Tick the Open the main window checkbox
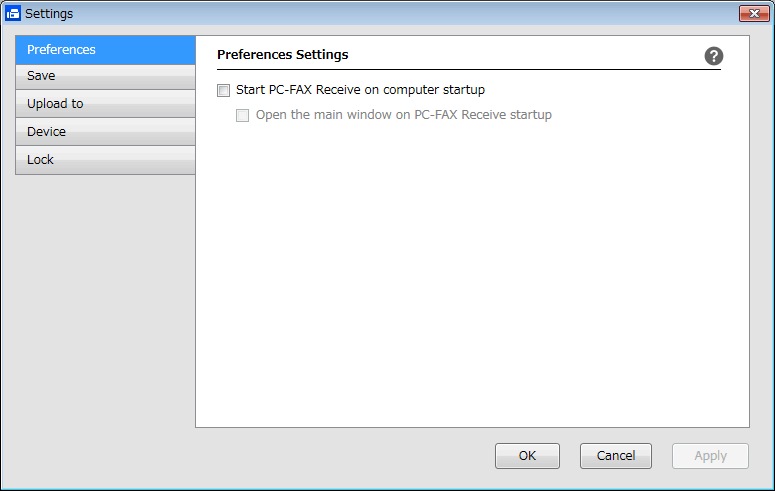The width and height of the screenshot is (775, 491). click(242, 115)
